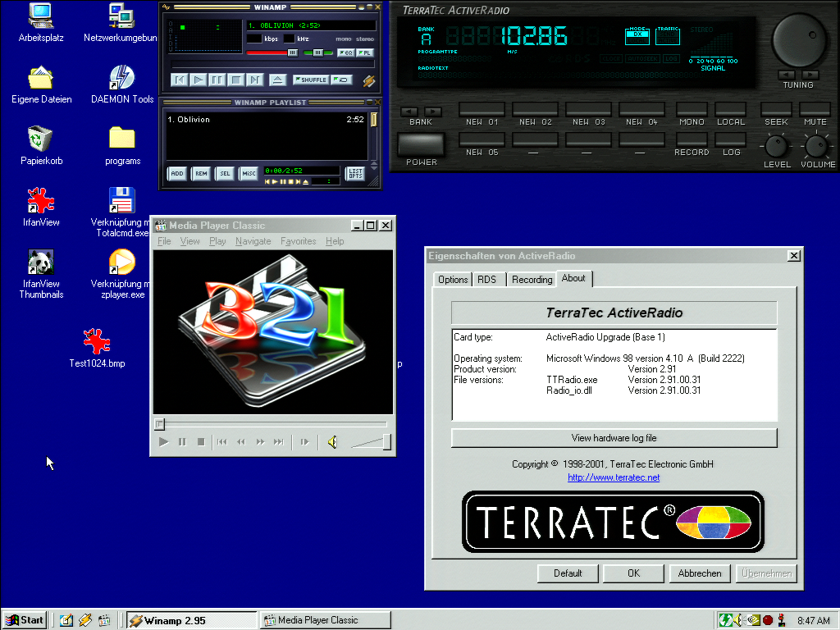Select station preset NEW 01

(x=482, y=109)
